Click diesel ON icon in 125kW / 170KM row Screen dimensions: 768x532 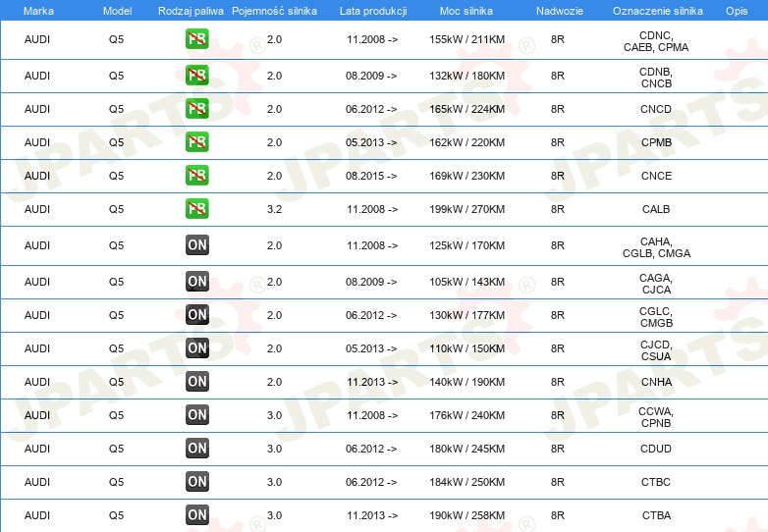point(196,245)
